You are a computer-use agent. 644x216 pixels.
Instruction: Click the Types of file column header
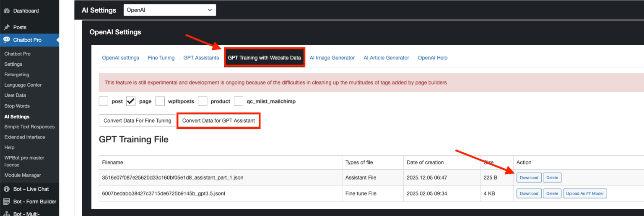pos(373,162)
